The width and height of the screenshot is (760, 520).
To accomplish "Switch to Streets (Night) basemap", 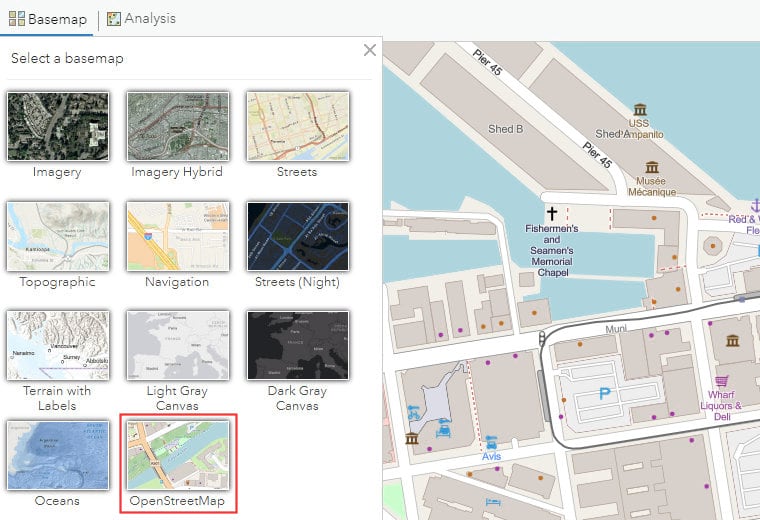I will pos(297,236).
